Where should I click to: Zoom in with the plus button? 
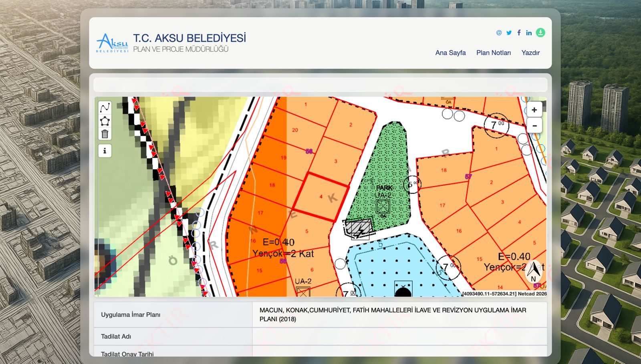534,110
